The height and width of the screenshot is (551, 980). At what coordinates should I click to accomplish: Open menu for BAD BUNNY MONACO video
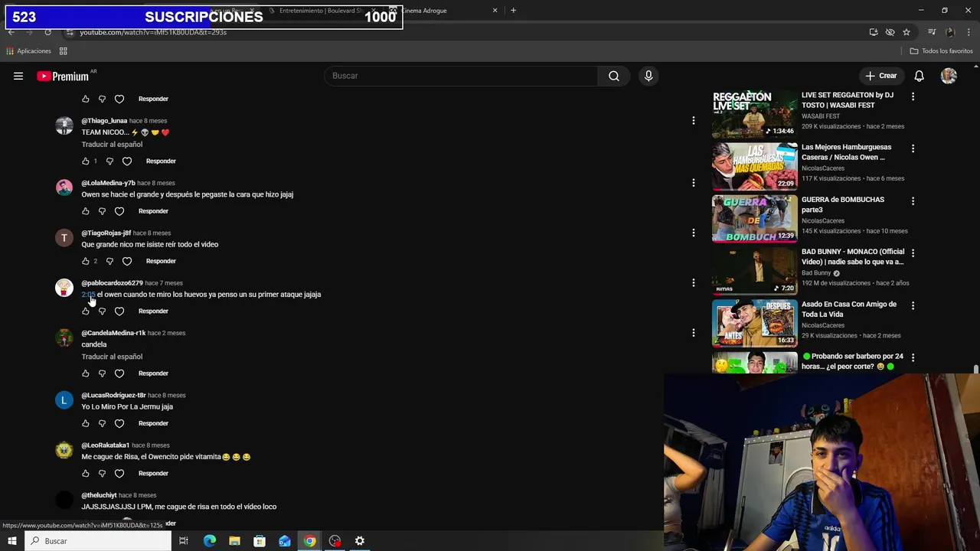(x=913, y=253)
